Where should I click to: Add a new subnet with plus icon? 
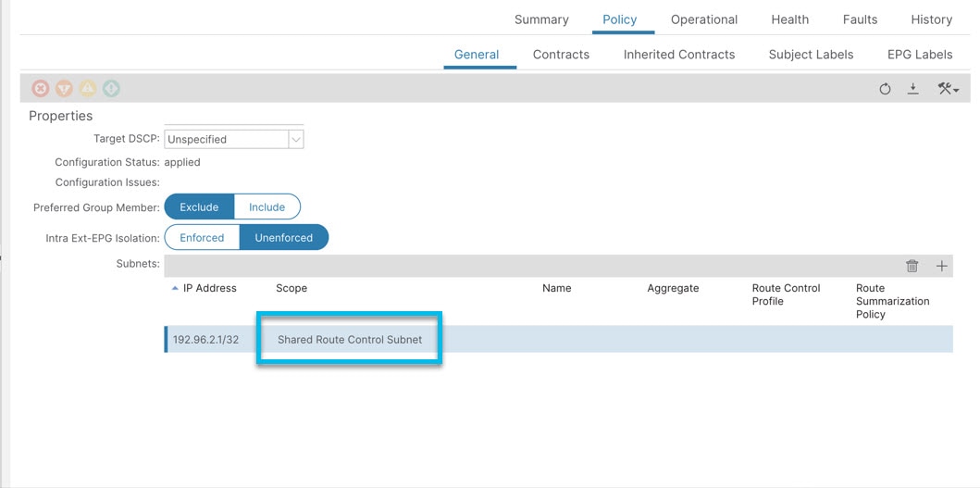pyautogui.click(x=941, y=266)
